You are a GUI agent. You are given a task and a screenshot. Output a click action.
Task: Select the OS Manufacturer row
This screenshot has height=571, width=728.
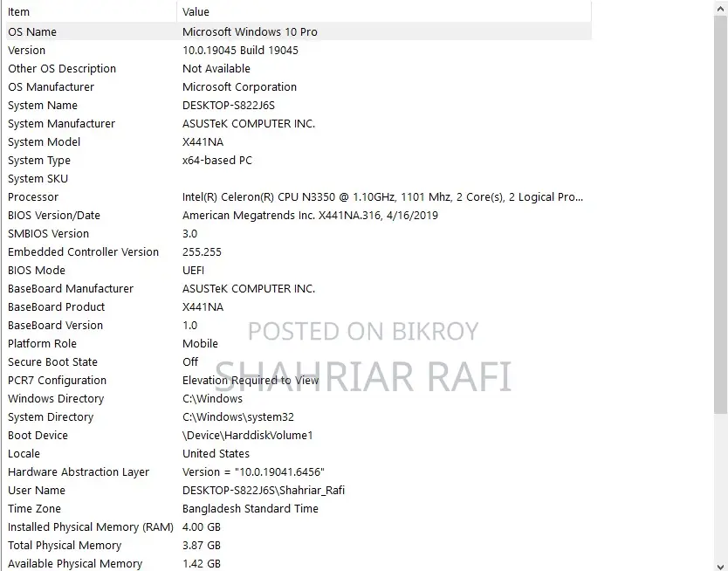tap(298, 86)
